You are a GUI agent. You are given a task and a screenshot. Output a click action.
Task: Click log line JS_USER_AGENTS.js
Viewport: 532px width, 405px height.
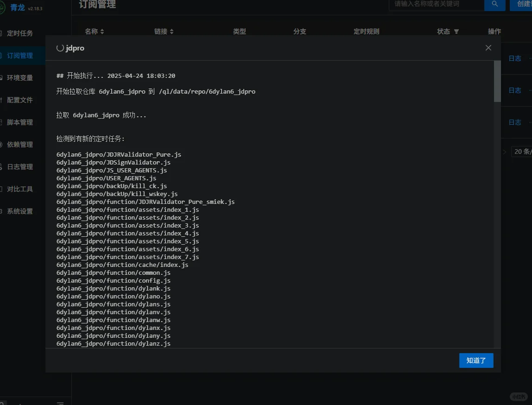(112, 170)
